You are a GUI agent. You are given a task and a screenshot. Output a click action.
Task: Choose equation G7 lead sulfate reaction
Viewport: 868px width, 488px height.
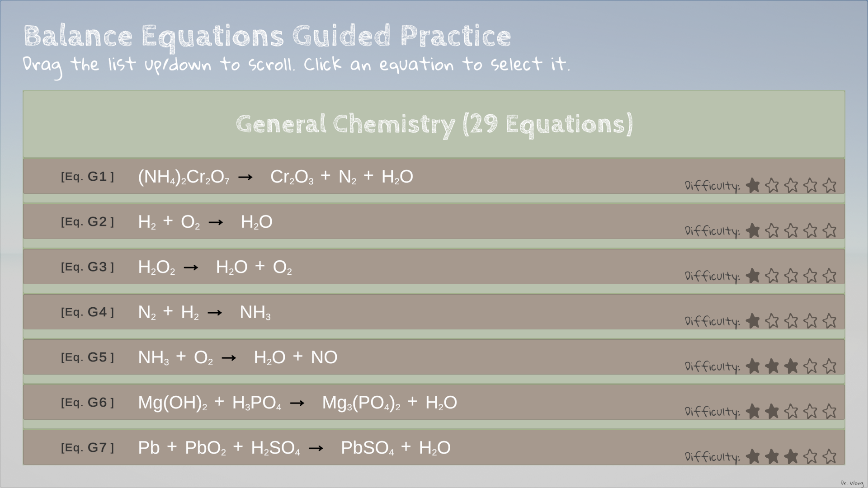294,448
